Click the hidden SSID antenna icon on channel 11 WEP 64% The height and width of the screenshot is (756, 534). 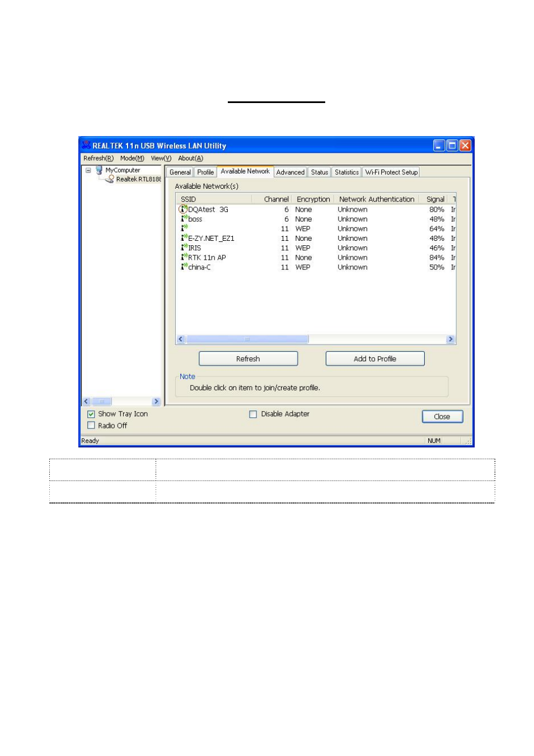(184, 228)
